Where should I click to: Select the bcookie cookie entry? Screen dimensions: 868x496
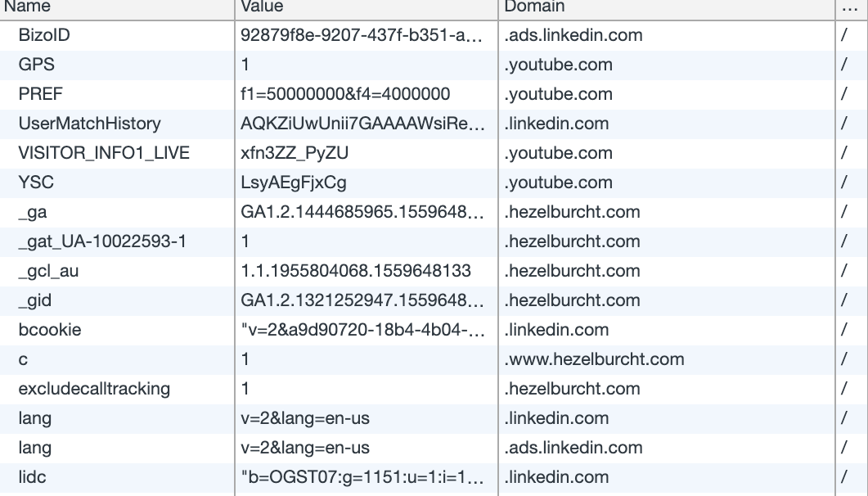point(434,330)
